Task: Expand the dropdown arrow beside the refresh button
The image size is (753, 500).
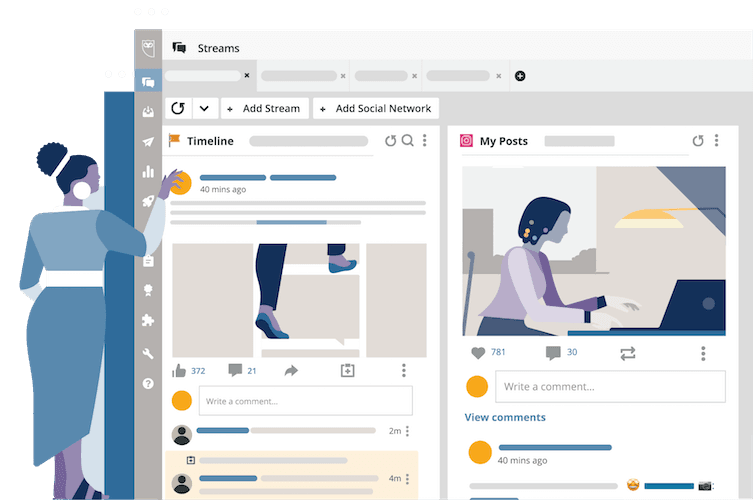Action: [x=204, y=108]
